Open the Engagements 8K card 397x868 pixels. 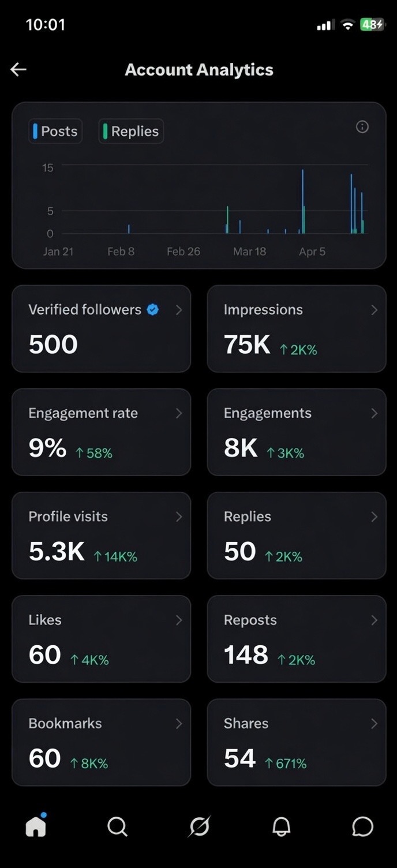[x=297, y=432]
